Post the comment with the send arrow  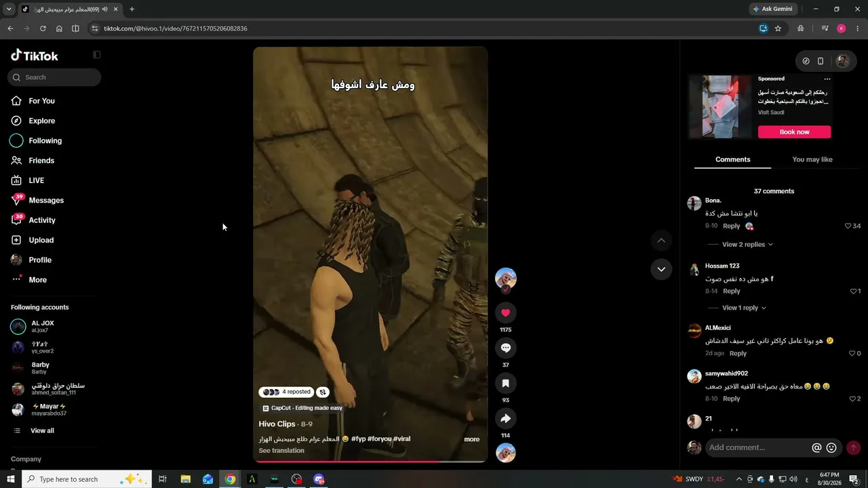pyautogui.click(x=854, y=447)
